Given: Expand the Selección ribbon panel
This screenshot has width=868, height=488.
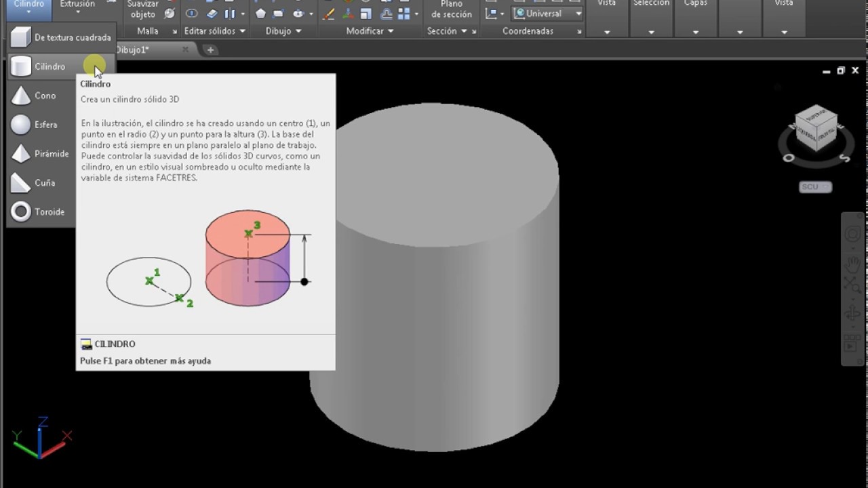Looking at the screenshot, I should 651,32.
